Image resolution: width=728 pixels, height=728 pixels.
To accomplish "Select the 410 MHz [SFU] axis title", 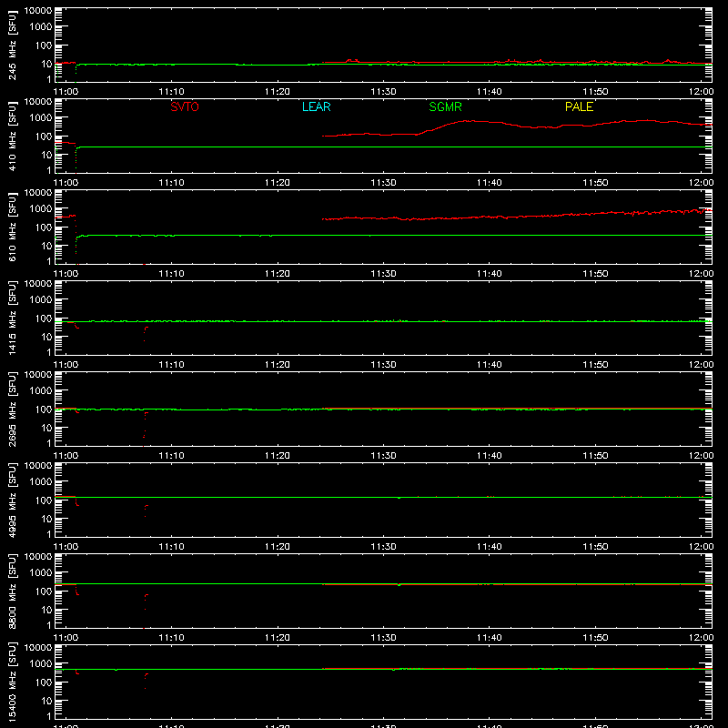I will [13, 136].
